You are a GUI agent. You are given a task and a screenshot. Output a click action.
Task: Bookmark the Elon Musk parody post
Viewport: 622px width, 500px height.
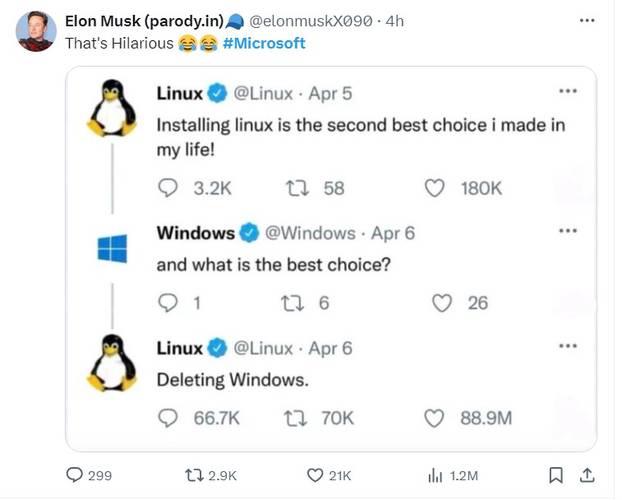pos(557,475)
